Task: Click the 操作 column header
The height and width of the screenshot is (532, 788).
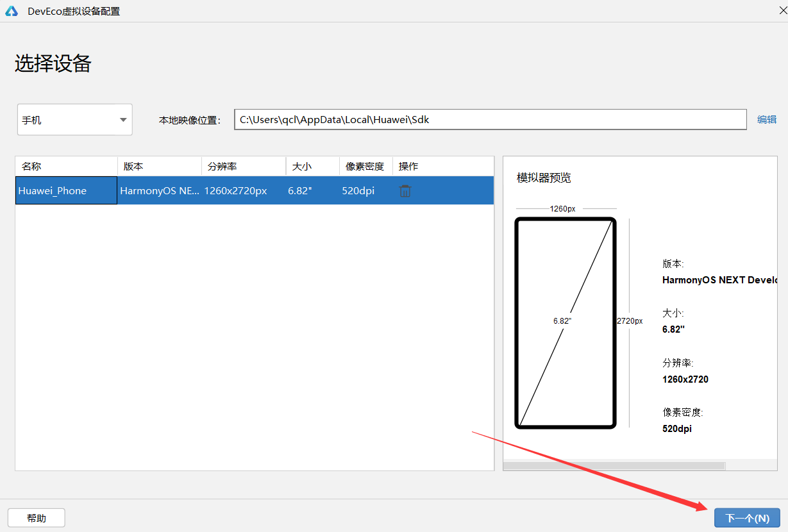Action: tap(443, 166)
